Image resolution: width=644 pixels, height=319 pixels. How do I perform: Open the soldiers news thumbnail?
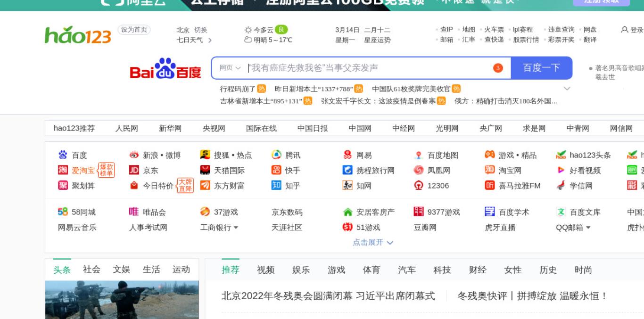[122, 300]
